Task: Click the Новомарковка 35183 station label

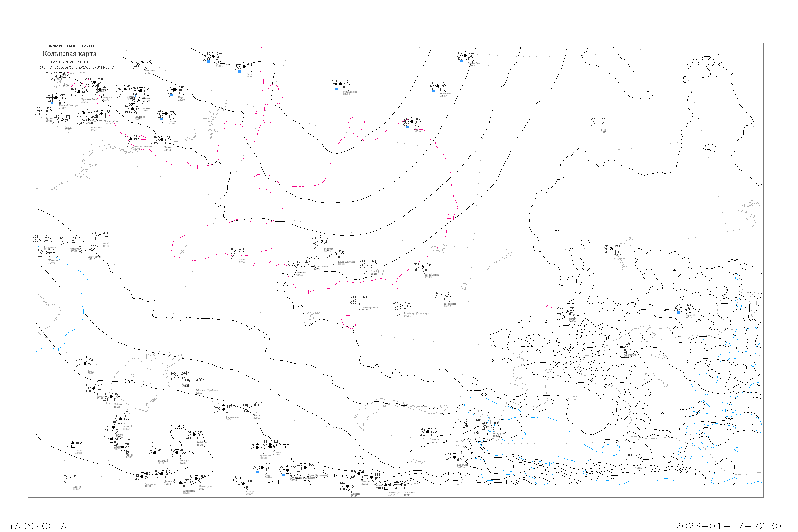Action: click(x=369, y=308)
